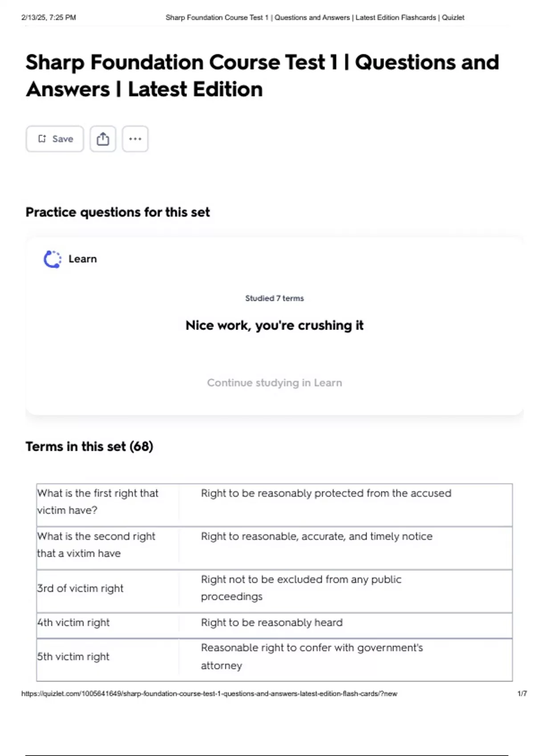This screenshot has height=756, width=534.
Task: Click the circular Learn mode icon
Action: (52, 259)
